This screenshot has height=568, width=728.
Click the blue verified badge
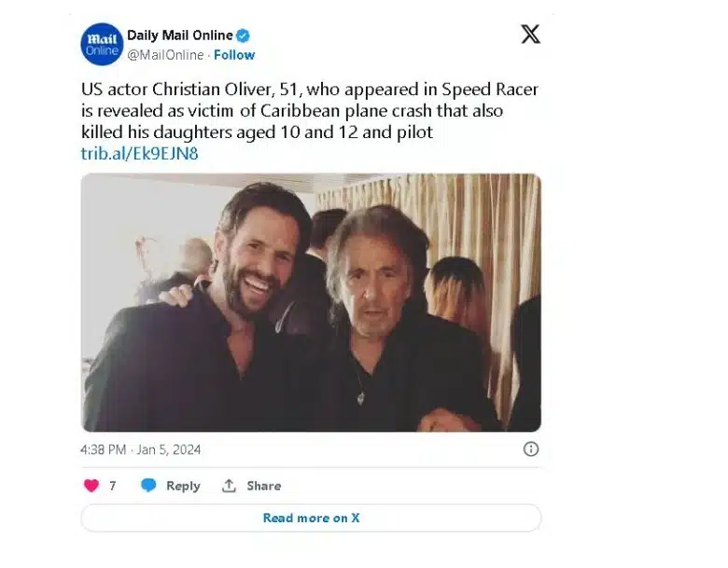pyautogui.click(x=244, y=35)
